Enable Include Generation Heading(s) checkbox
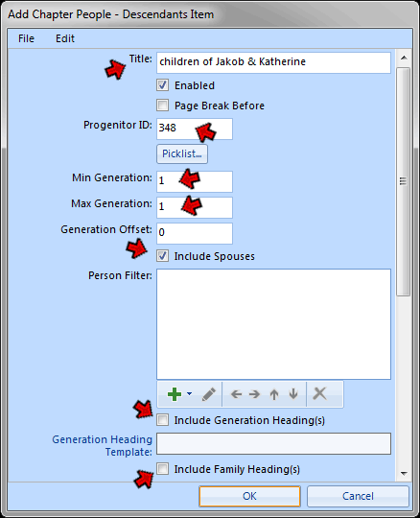Viewport: 420px width, 518px height. (162, 420)
